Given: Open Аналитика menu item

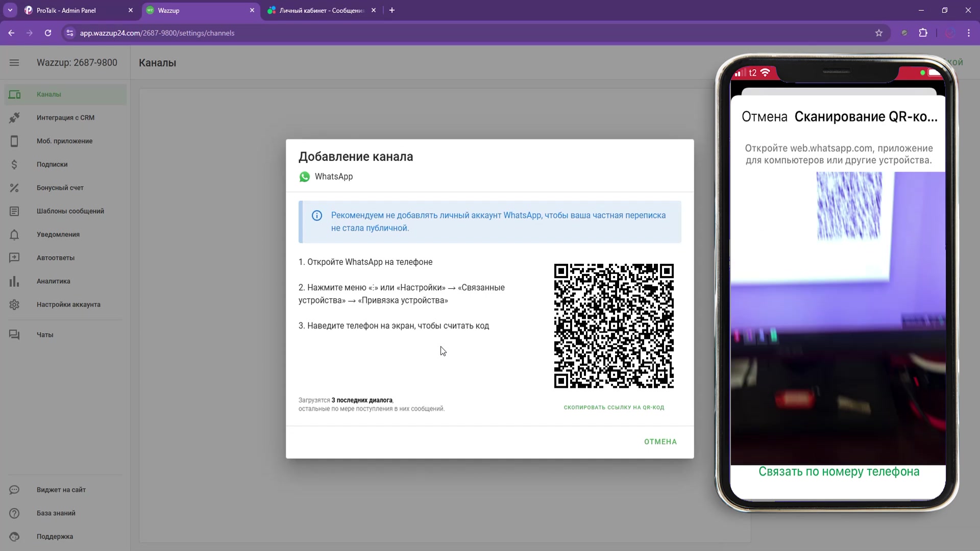Looking at the screenshot, I should point(65,281).
